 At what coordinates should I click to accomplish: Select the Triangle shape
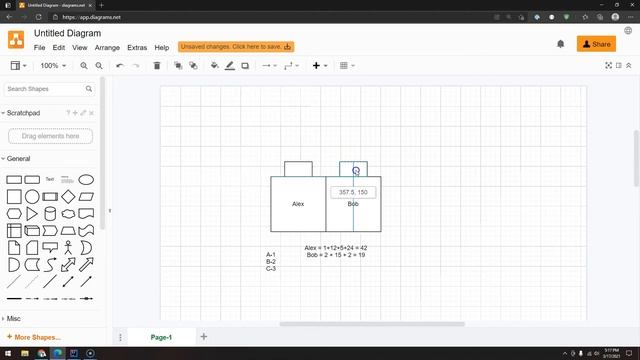tap(32, 213)
